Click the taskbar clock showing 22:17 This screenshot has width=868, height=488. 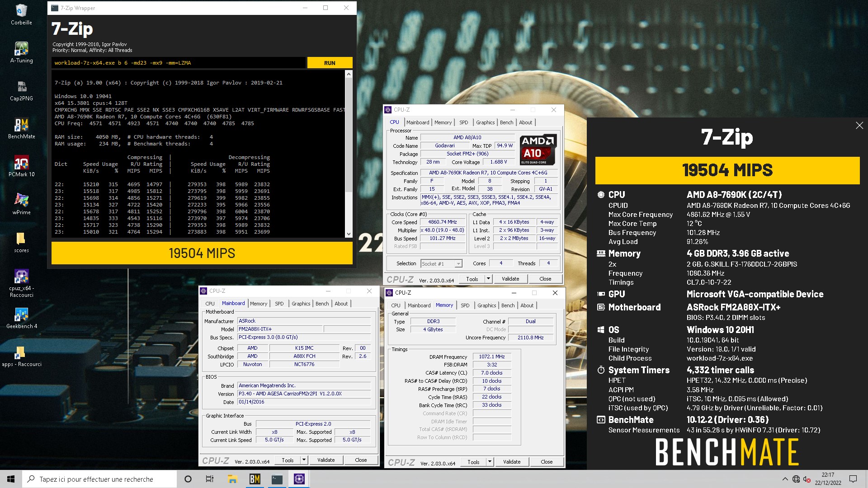point(828,479)
